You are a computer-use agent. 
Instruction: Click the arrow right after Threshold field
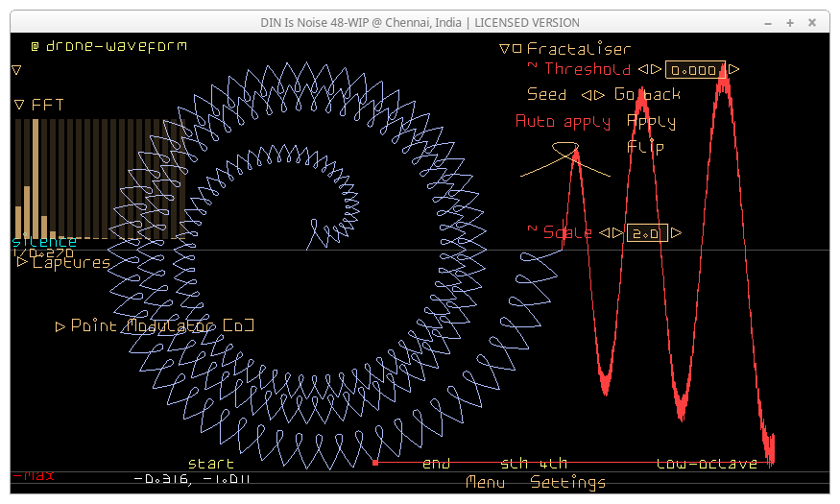[x=734, y=69]
